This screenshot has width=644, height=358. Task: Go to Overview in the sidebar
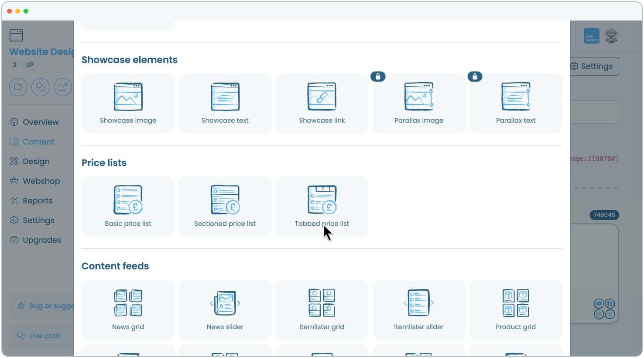coord(34,122)
